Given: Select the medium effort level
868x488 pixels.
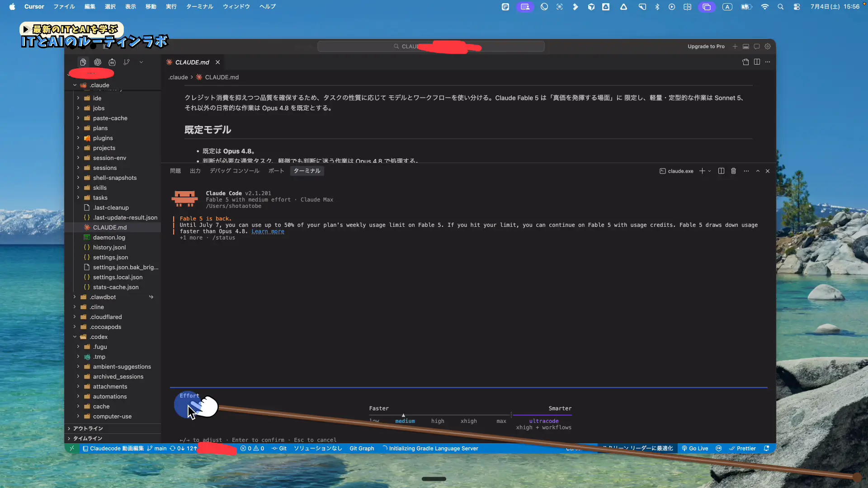Looking at the screenshot, I should (405, 421).
